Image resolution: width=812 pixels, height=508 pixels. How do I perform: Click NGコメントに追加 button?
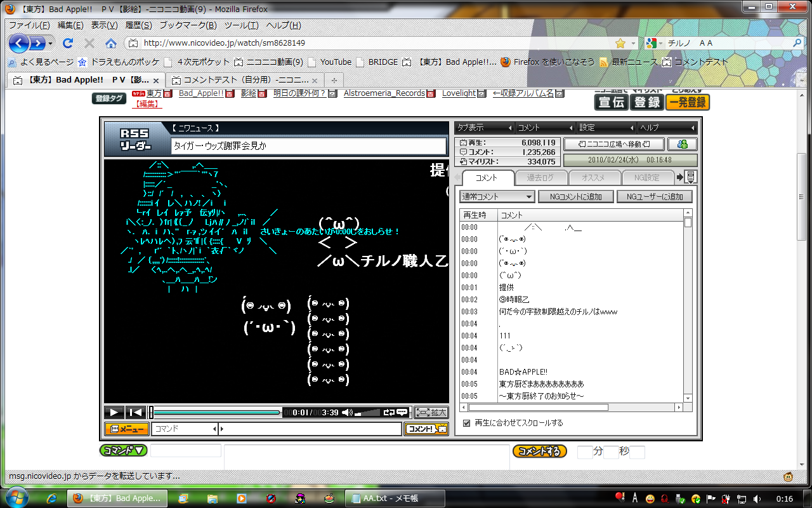click(x=575, y=197)
